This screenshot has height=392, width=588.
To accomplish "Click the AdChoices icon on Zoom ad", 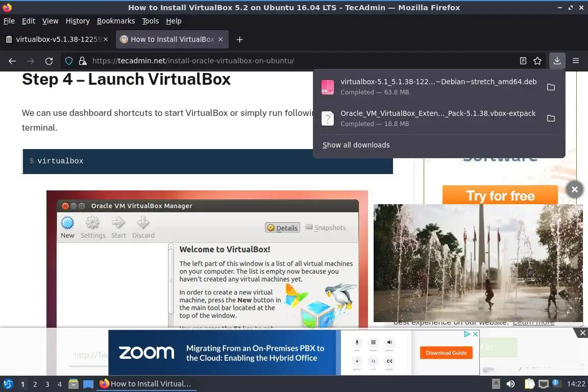I will point(467,334).
